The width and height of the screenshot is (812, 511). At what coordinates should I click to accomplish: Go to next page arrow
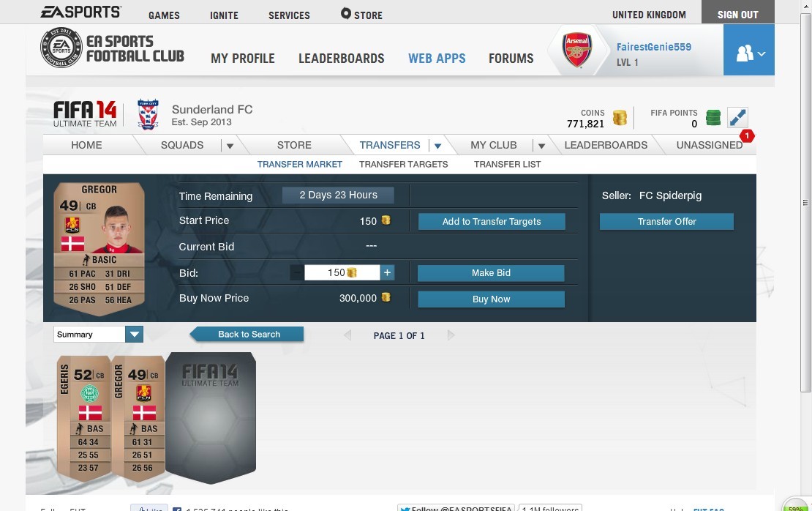(451, 335)
